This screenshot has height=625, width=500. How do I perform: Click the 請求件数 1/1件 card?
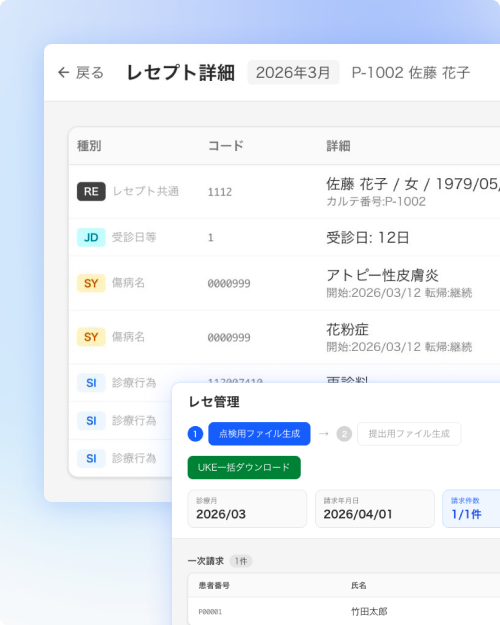[471, 509]
